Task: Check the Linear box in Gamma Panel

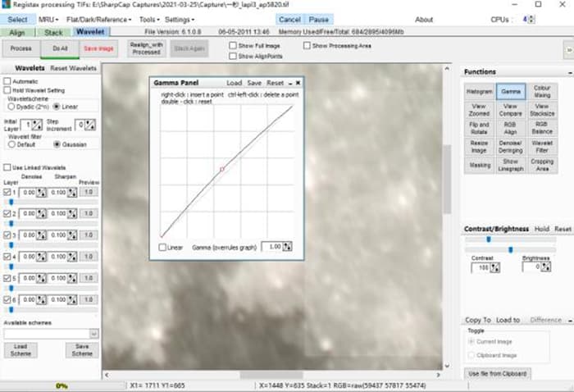Action: coord(162,247)
